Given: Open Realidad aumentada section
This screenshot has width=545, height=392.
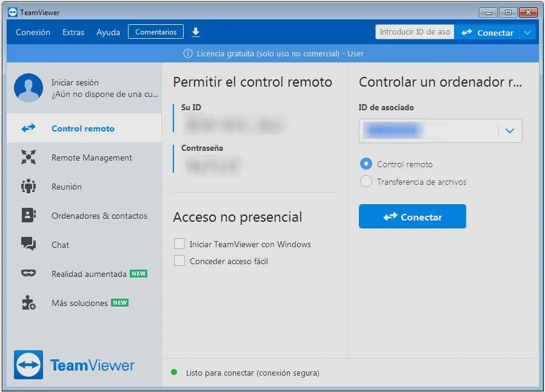Looking at the screenshot, I should tap(84, 274).
